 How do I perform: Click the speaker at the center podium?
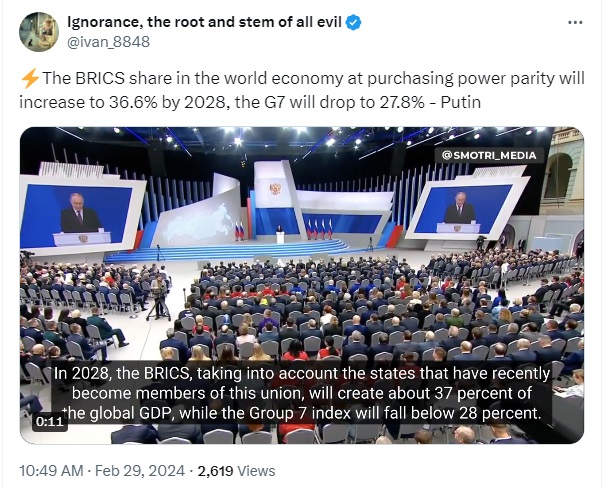pyautogui.click(x=280, y=233)
